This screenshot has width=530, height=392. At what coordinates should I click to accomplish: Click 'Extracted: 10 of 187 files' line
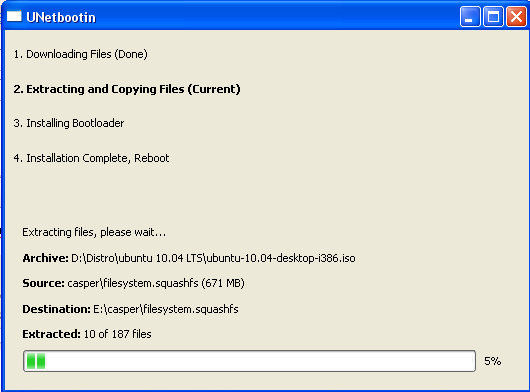[87, 334]
